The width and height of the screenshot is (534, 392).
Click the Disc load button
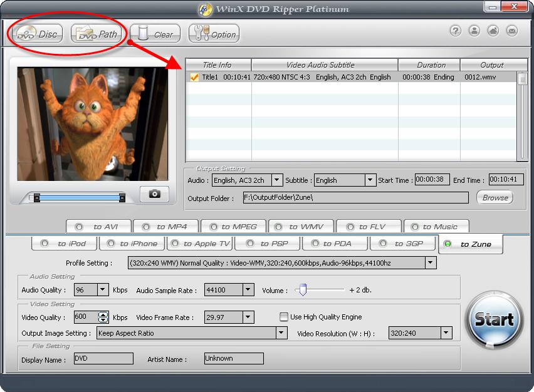pyautogui.click(x=38, y=34)
